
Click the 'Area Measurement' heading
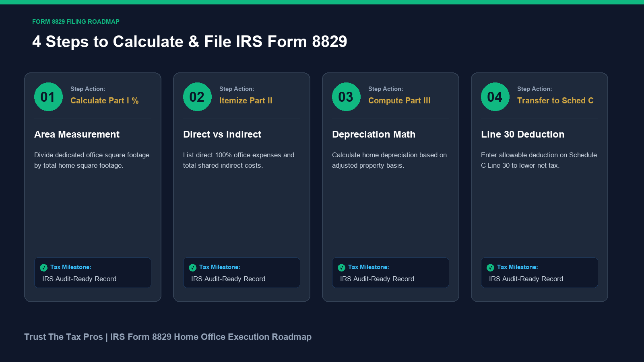point(77,134)
